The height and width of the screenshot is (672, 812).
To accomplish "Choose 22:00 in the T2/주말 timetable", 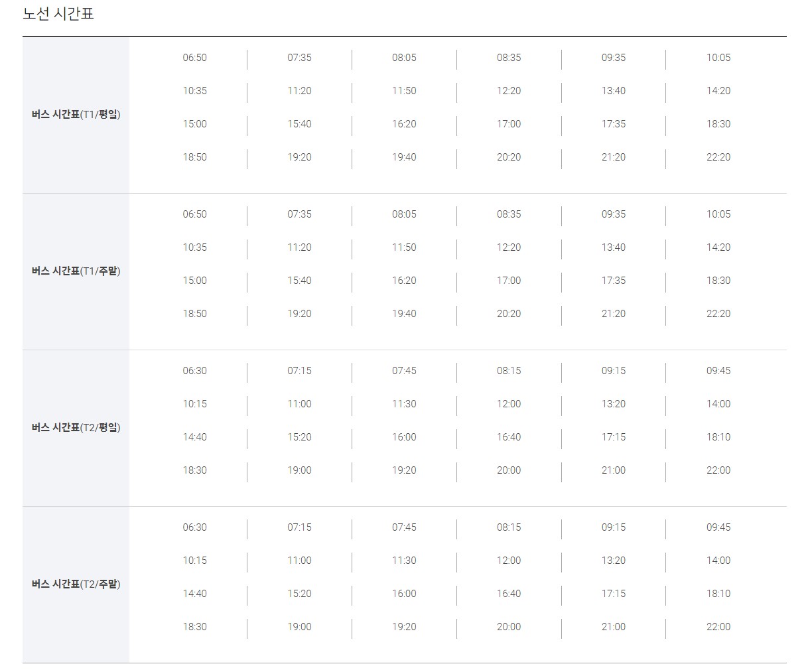I will [718, 627].
